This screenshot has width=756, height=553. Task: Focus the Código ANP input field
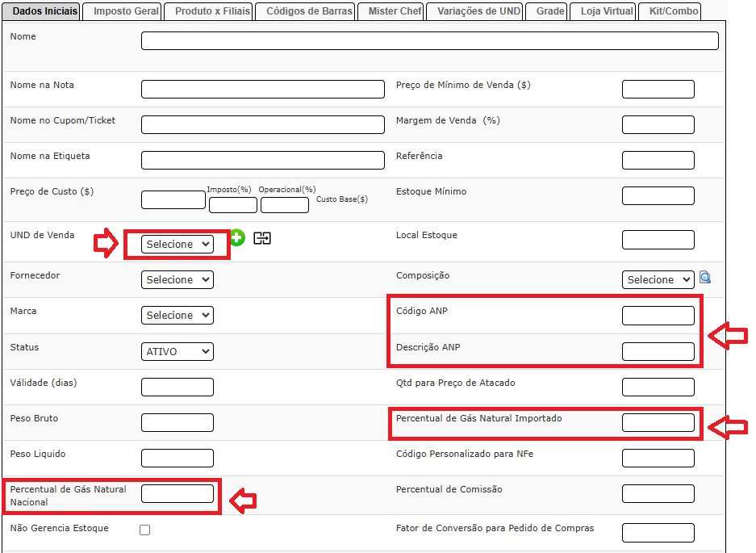[658, 316]
